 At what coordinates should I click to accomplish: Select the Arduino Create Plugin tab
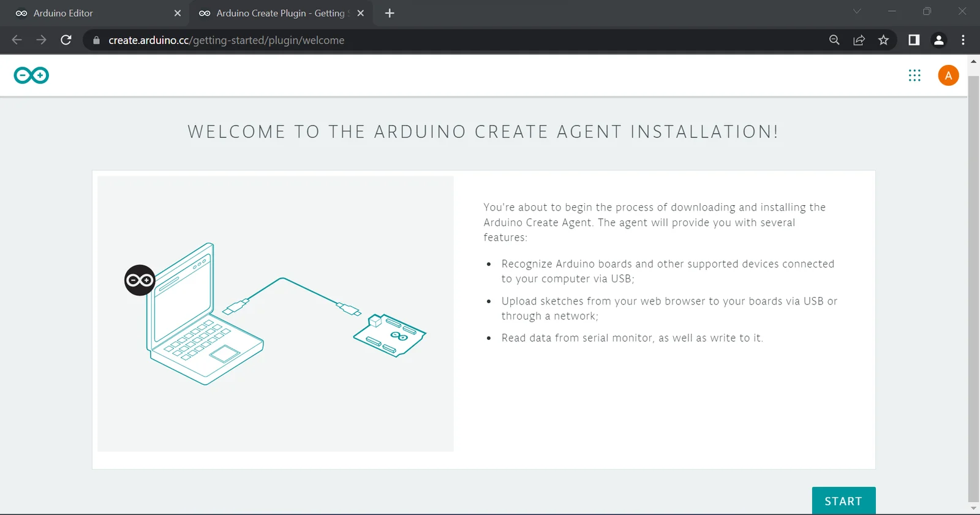280,13
